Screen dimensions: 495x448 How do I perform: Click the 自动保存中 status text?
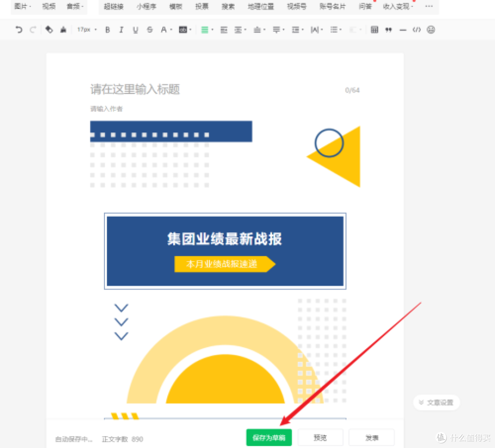(73, 439)
